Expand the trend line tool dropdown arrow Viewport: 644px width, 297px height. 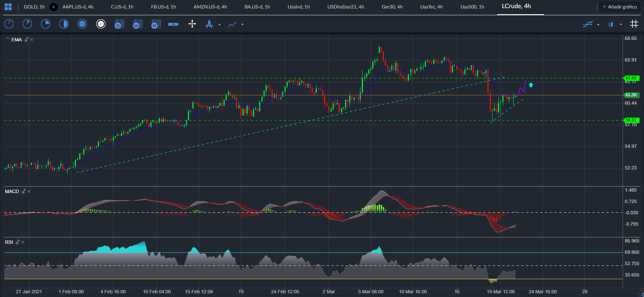pyautogui.click(x=242, y=25)
